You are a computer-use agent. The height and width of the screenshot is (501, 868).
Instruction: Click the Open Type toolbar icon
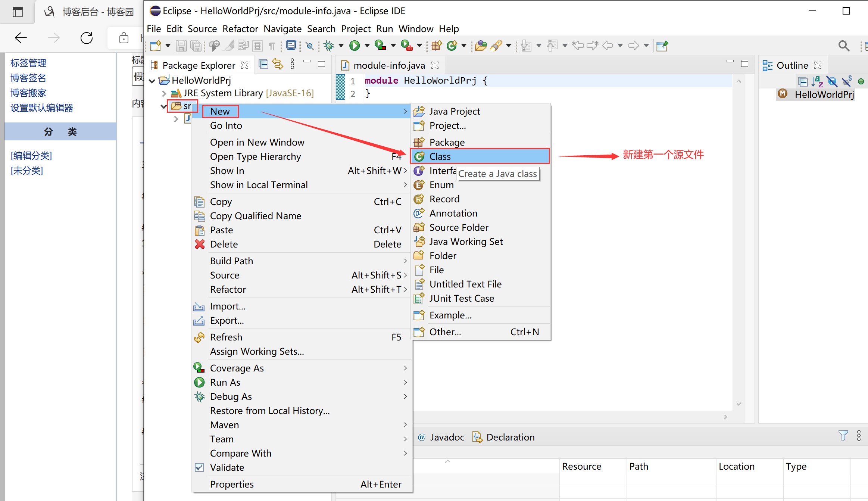tap(481, 46)
